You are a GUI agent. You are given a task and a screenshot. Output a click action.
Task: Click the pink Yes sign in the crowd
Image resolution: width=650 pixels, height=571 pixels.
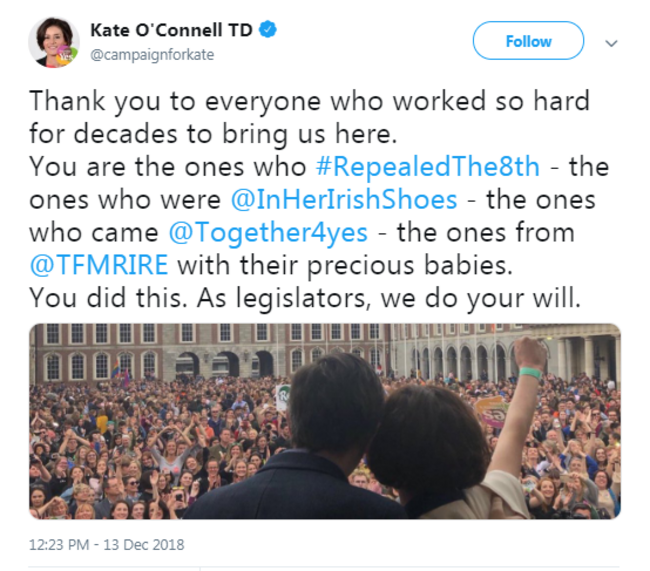pyautogui.click(x=492, y=412)
